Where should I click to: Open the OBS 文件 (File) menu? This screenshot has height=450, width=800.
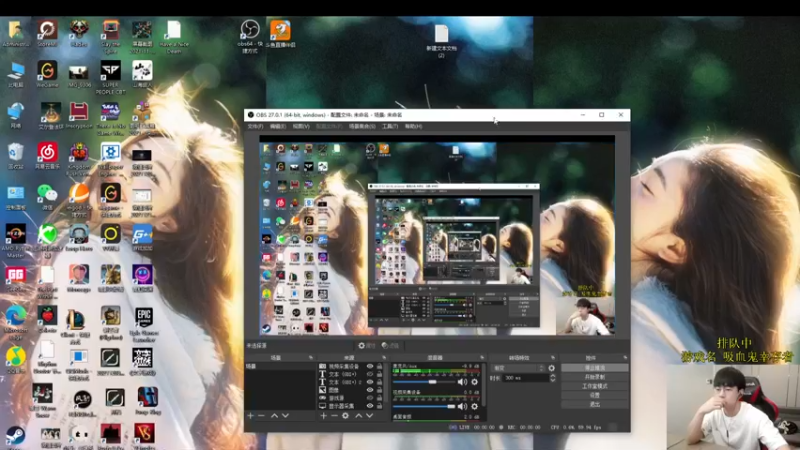coord(255,127)
